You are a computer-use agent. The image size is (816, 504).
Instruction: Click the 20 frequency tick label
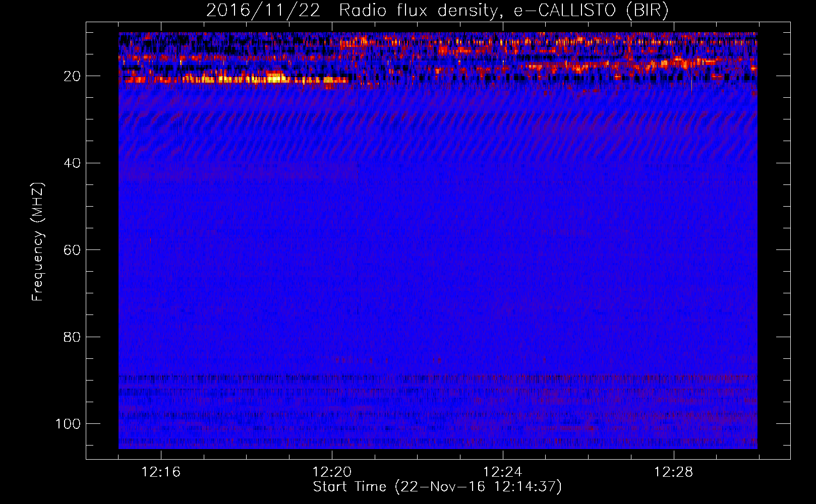tap(72, 76)
